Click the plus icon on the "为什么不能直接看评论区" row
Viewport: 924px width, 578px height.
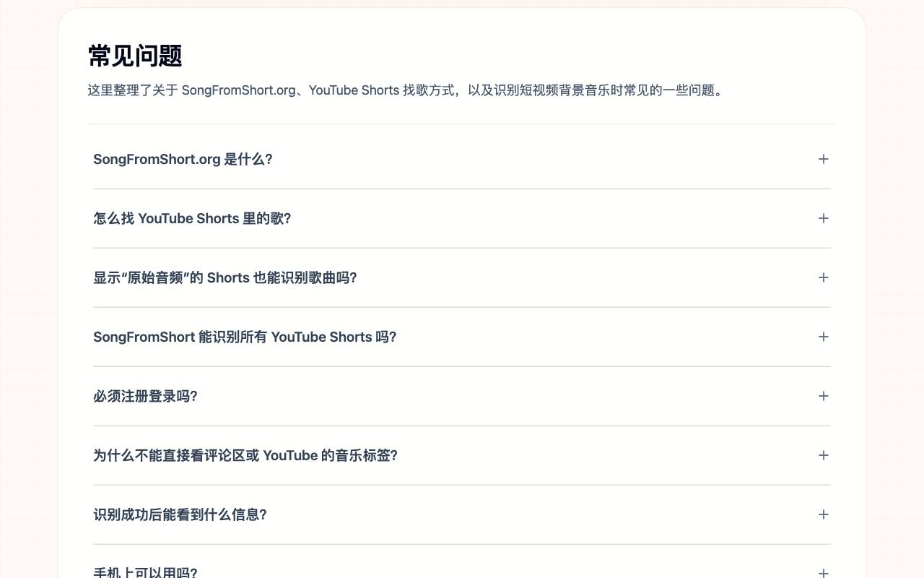point(824,455)
